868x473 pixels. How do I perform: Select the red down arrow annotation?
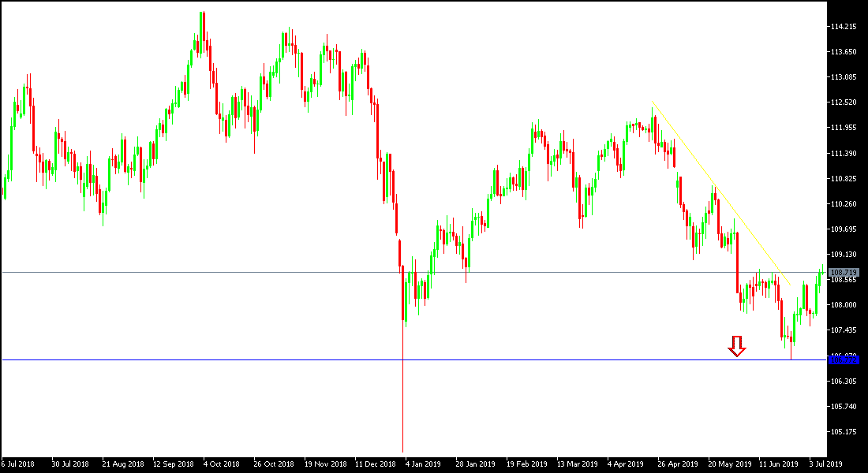pos(737,345)
